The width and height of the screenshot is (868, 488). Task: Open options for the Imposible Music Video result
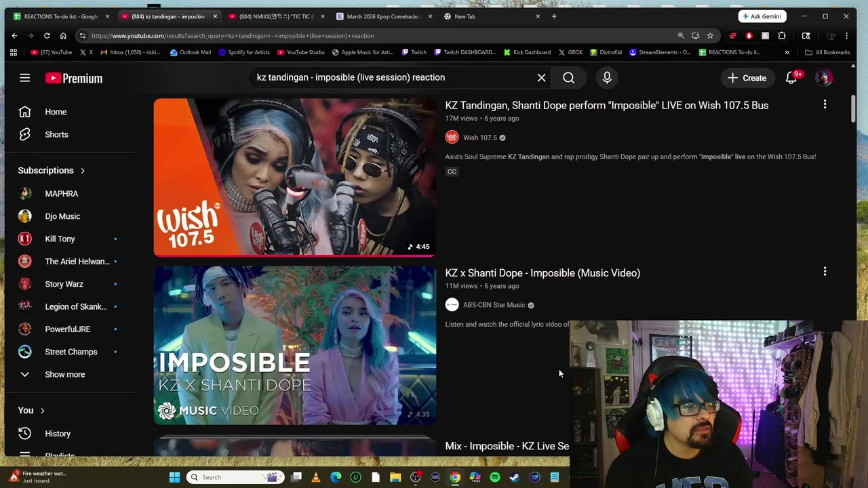[825, 272]
